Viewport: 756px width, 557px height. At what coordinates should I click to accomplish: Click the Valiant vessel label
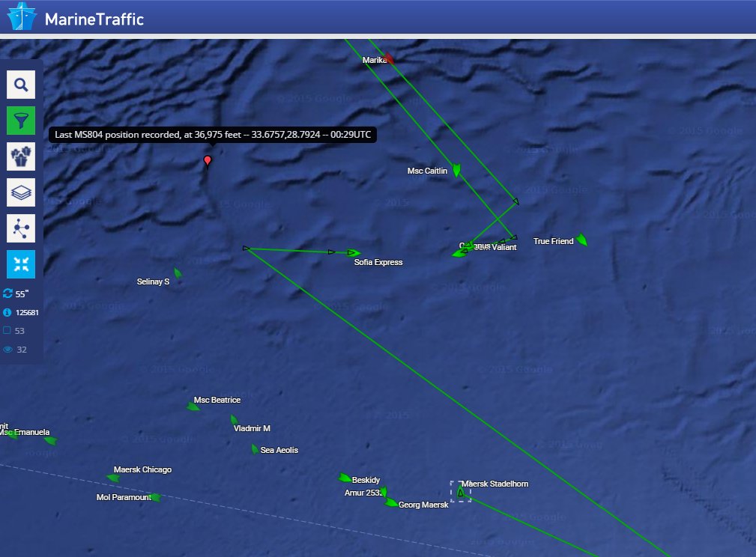click(x=504, y=247)
